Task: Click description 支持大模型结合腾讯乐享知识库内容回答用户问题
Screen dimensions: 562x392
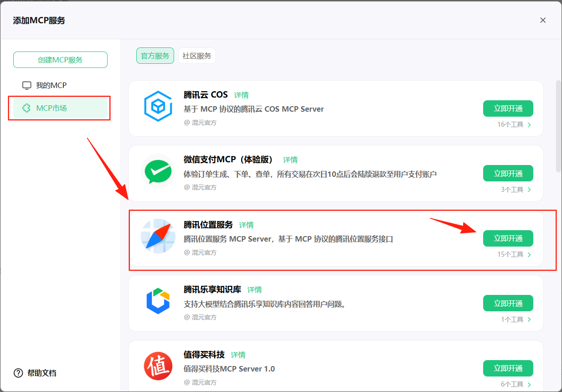Action: (x=265, y=304)
